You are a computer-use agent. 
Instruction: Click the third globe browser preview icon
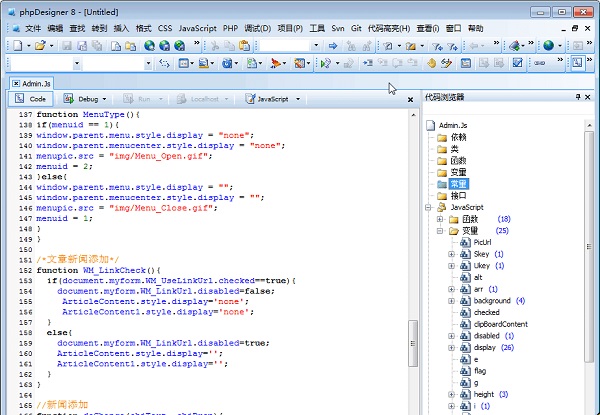[179, 46]
